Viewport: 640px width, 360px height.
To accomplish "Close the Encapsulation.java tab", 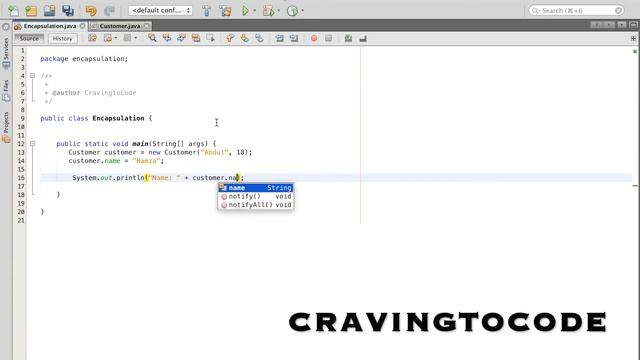I will 82,26.
